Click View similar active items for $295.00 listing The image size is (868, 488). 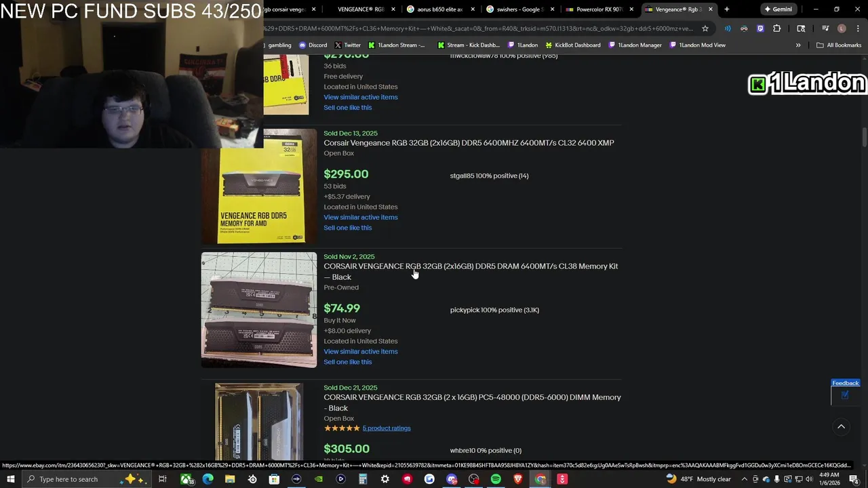point(361,218)
